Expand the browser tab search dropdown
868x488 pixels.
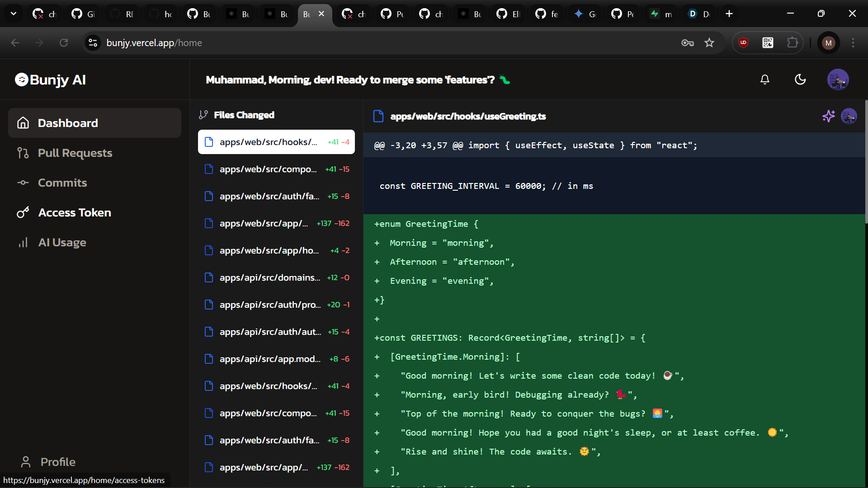tap(14, 14)
